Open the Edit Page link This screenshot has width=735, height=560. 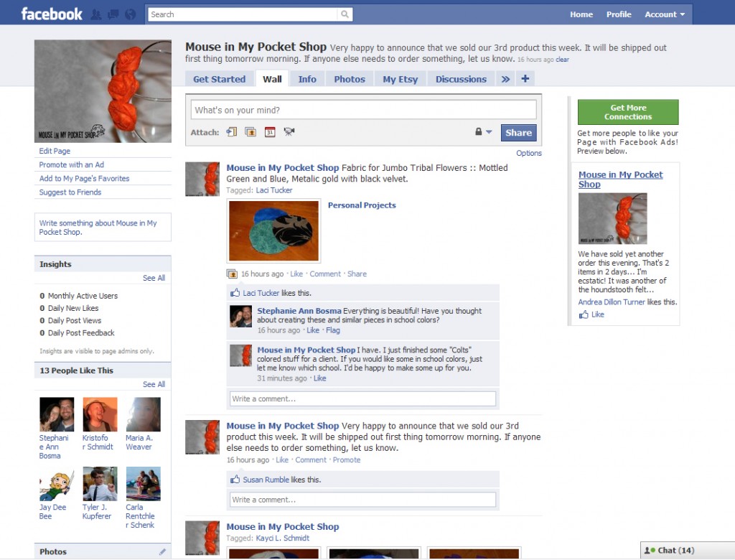[x=55, y=151]
